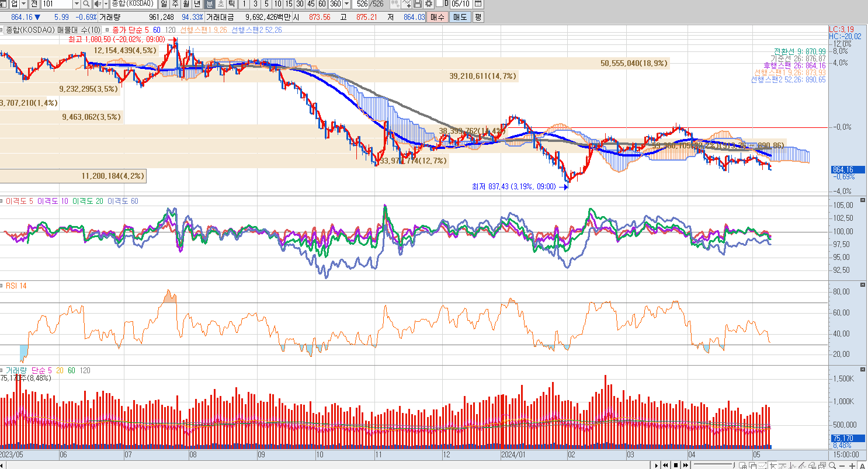
Task: Expand the code 101 dropdown arrow
Action: 76,4
